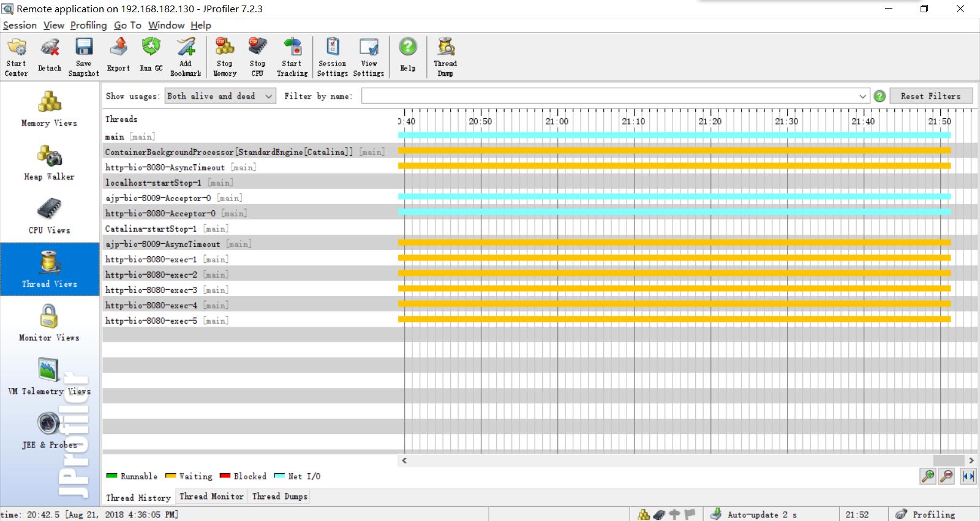Image resolution: width=980 pixels, height=521 pixels.
Task: Open the Go To menu
Action: [x=127, y=25]
